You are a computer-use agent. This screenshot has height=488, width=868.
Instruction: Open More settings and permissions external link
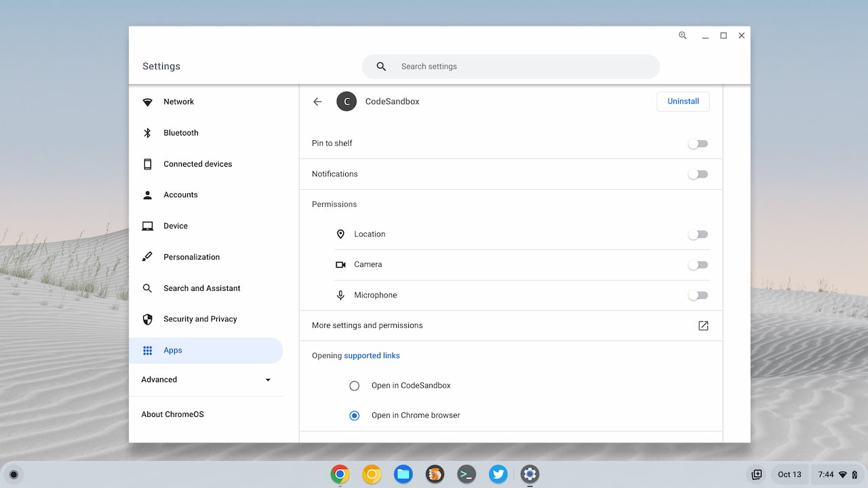703,325
